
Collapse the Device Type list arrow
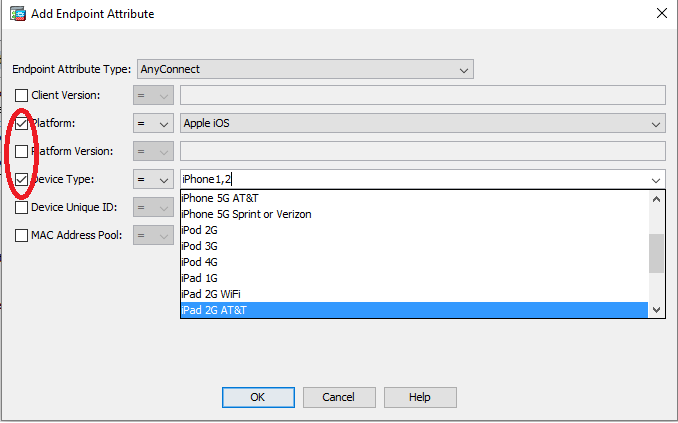point(656,180)
